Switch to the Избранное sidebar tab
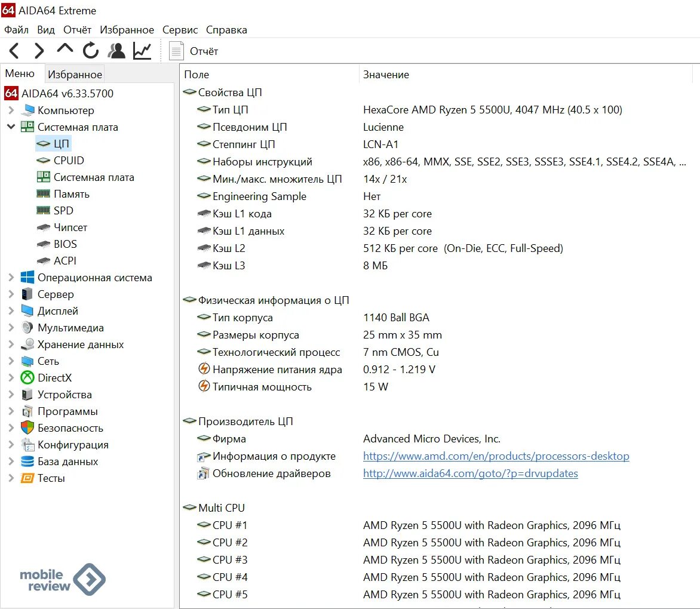Screen dimensions: 700x609 point(75,75)
